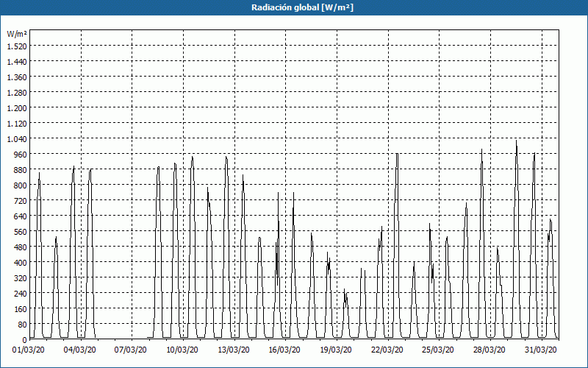
Task: Click the 'Radiación global [W/m²]' title
Action: 302,7
